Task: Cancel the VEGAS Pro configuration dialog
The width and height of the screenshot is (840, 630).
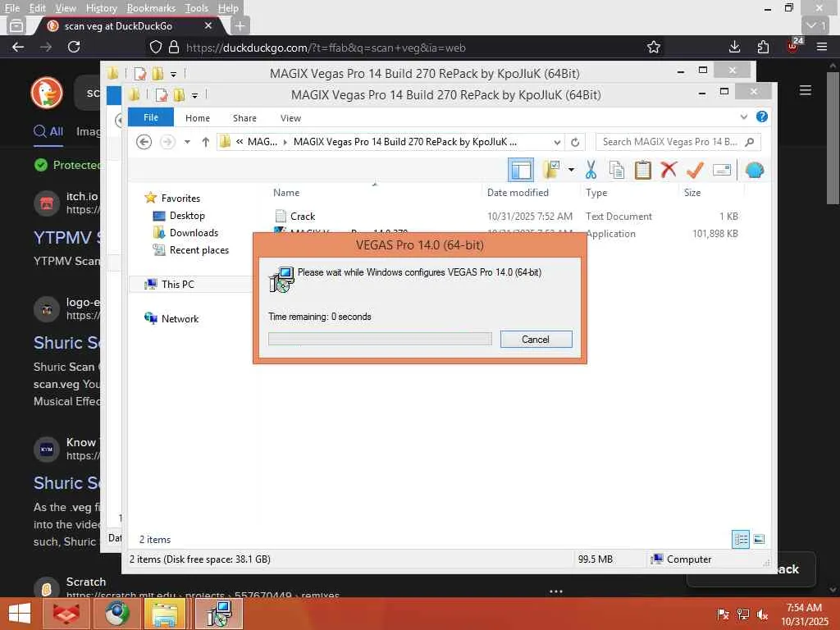Action: (536, 339)
